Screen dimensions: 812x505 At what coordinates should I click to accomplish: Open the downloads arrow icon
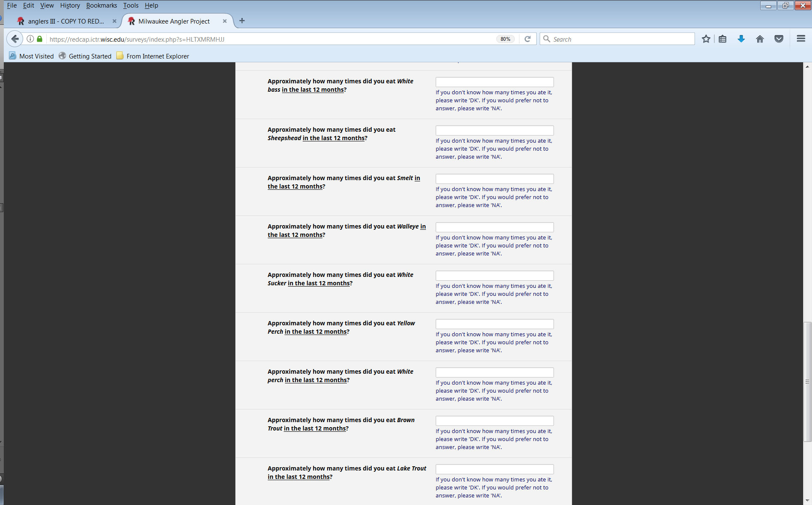tap(741, 39)
